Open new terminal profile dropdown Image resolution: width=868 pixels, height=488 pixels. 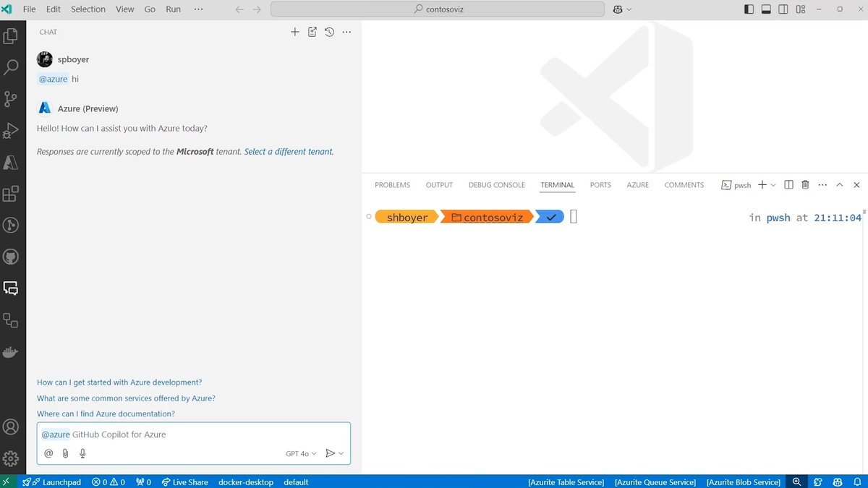click(x=773, y=185)
